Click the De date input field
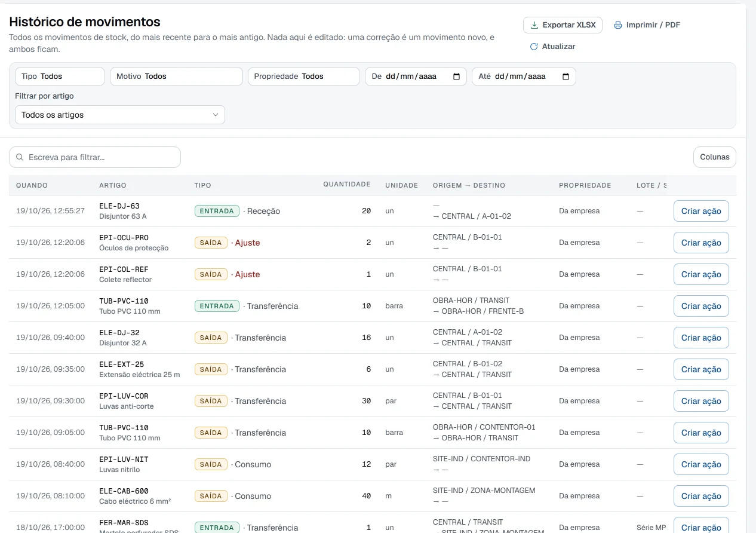This screenshot has height=533, width=756. point(416,76)
